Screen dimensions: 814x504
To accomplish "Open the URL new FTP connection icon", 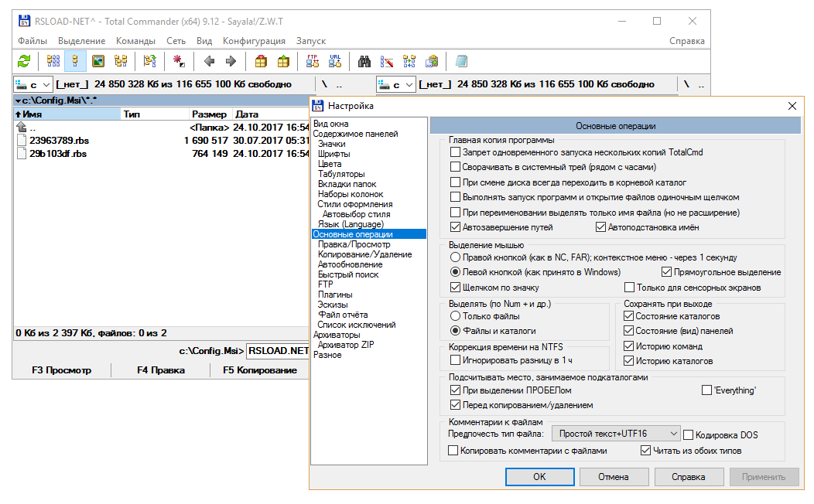I will click(335, 61).
